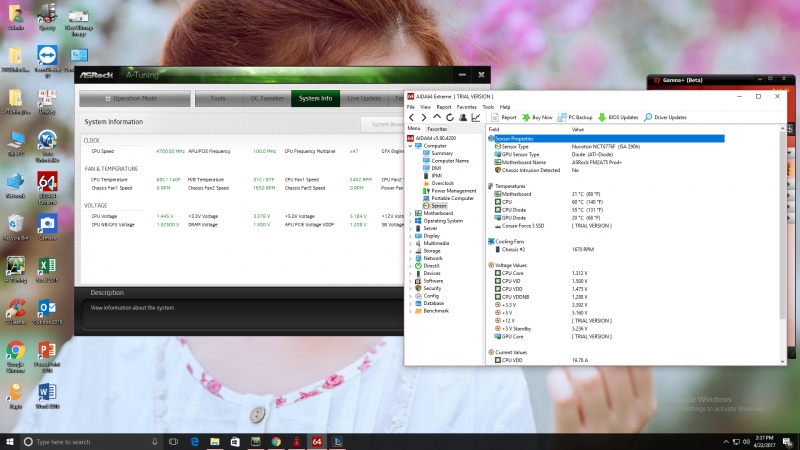Open the Tools menu in AIDA64
Screen dimensions: 800x450
tap(488, 106)
